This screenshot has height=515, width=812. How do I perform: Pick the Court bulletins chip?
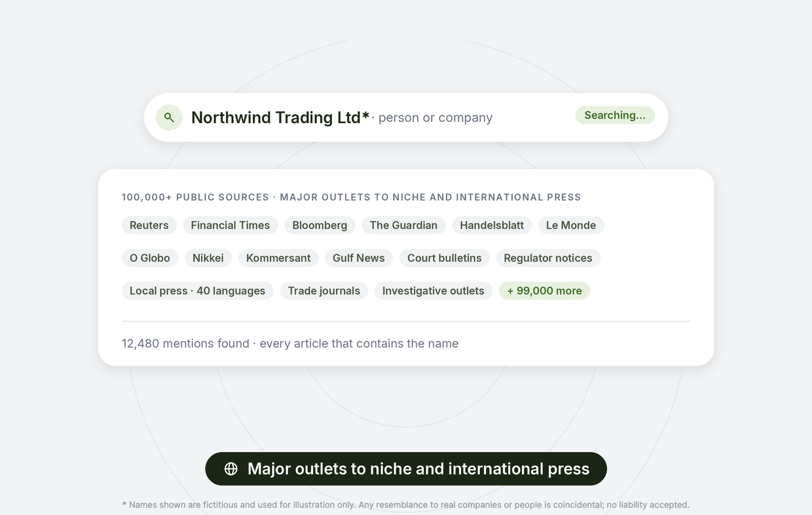[x=445, y=258]
